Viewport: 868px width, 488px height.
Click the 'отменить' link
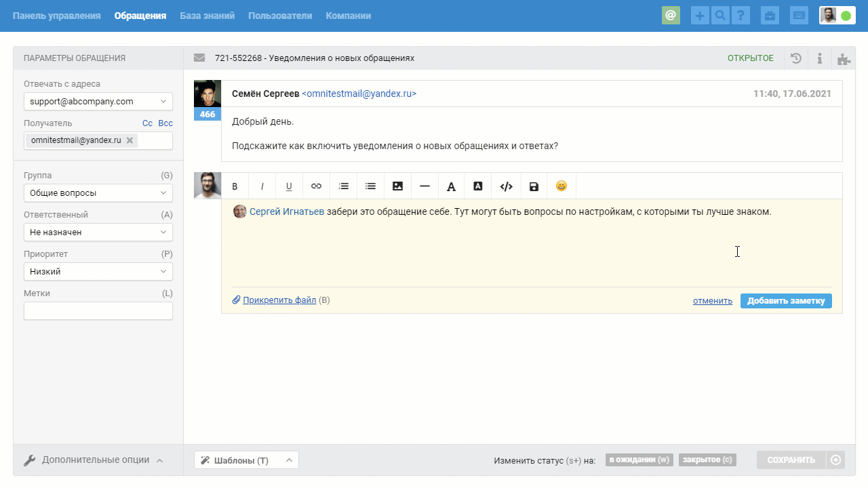pyautogui.click(x=713, y=301)
